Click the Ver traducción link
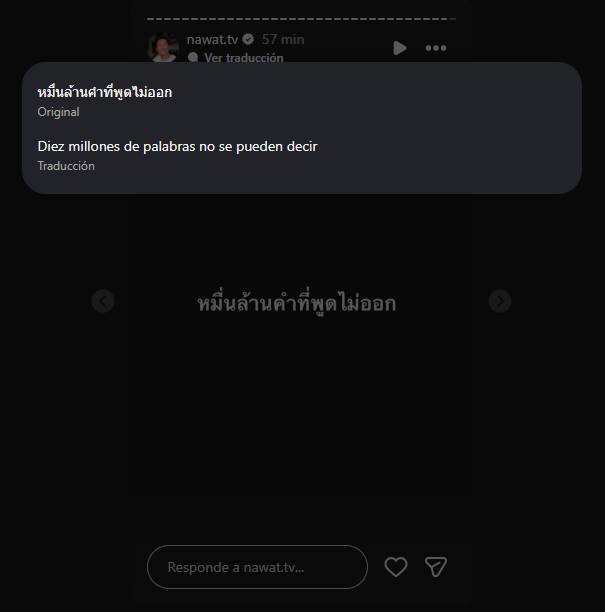 (244, 58)
